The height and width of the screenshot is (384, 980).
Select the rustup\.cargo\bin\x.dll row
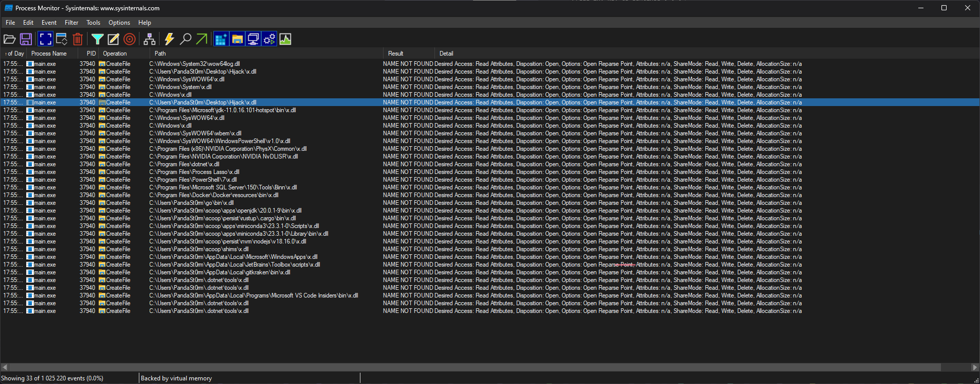(x=489, y=218)
